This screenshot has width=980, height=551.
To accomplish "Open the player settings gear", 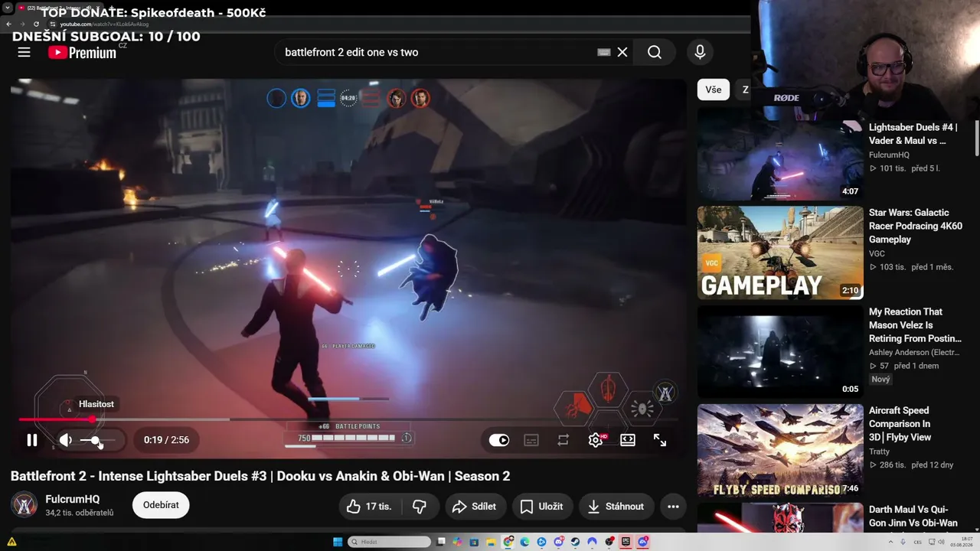I will point(596,440).
